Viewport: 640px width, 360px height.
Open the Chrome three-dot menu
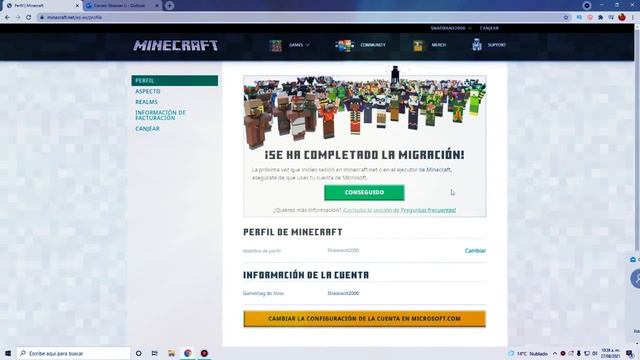(633, 17)
